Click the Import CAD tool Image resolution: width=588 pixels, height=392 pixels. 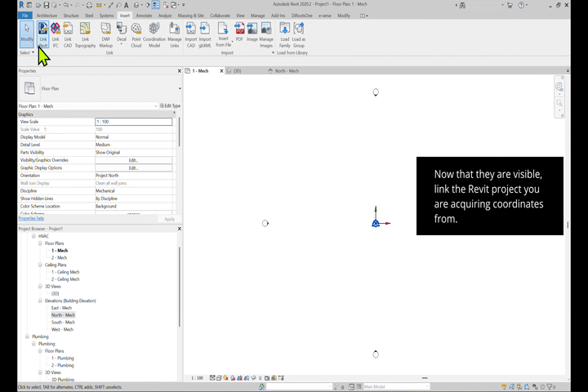pos(190,33)
